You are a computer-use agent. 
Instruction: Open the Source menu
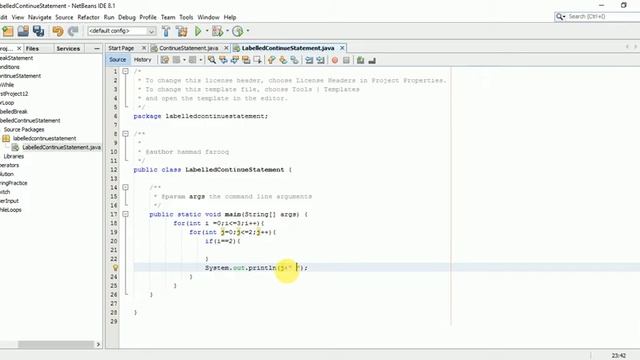pos(64,17)
